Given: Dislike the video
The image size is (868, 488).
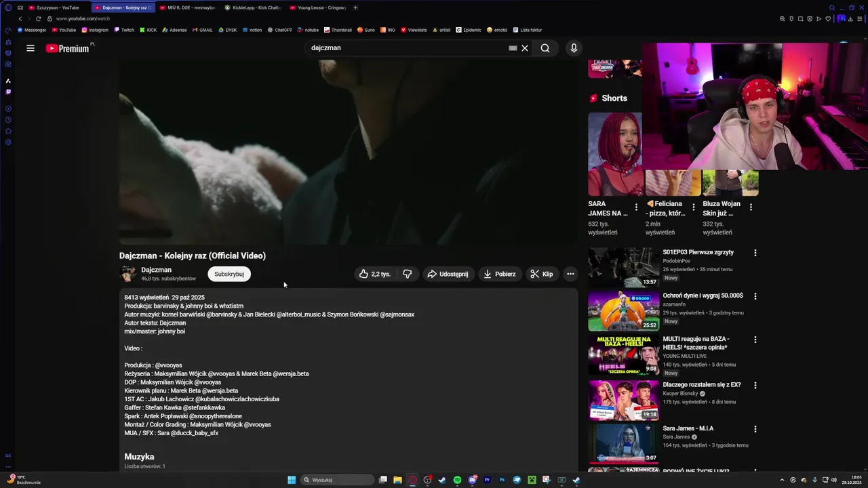Looking at the screenshot, I should click(x=408, y=274).
